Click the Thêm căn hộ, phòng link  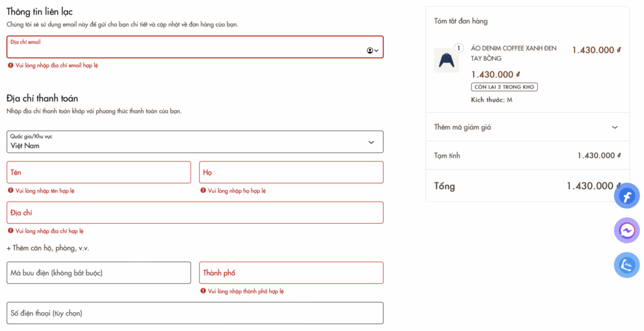48,248
